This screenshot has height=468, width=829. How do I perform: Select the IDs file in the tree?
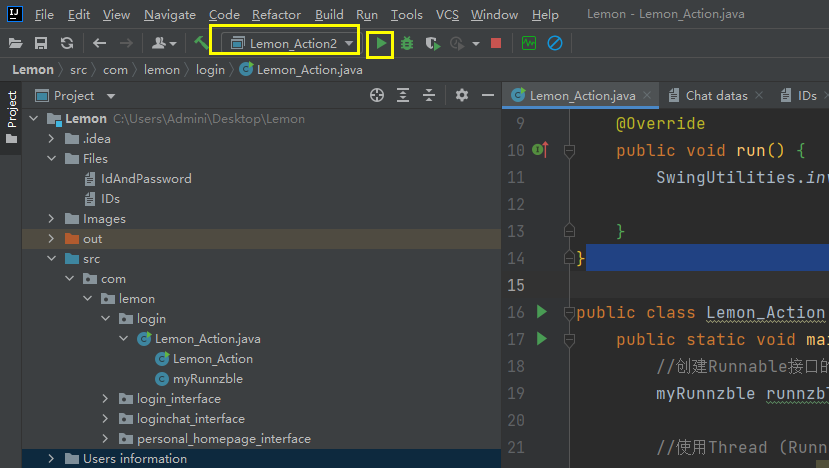(x=102, y=199)
